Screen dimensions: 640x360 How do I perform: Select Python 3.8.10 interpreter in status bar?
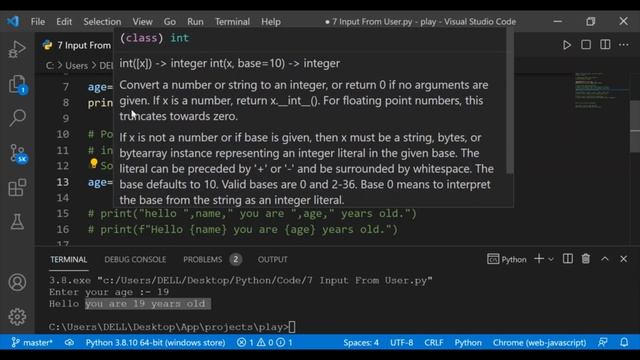pos(155,342)
